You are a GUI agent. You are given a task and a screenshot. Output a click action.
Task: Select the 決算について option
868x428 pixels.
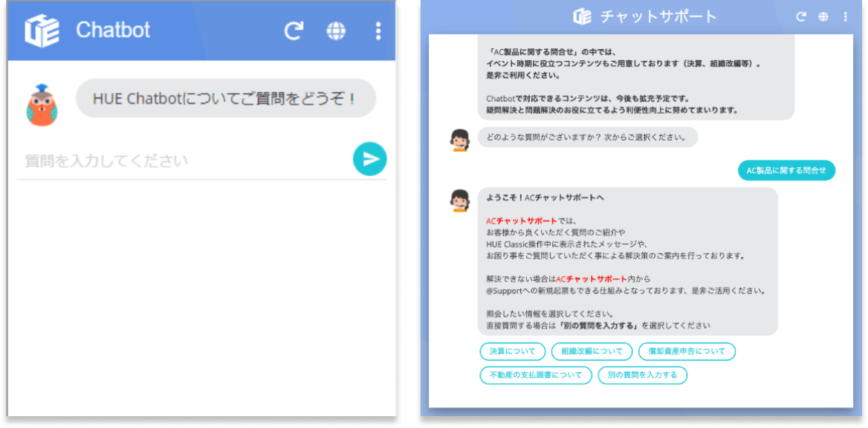[x=514, y=351]
